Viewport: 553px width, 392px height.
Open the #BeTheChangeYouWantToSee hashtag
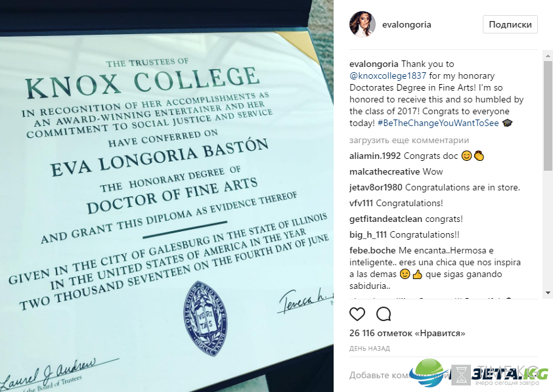point(438,123)
